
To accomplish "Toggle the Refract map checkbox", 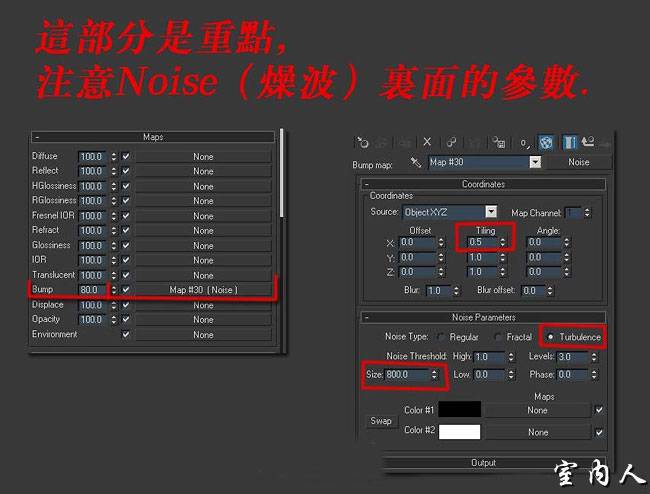I will point(126,230).
